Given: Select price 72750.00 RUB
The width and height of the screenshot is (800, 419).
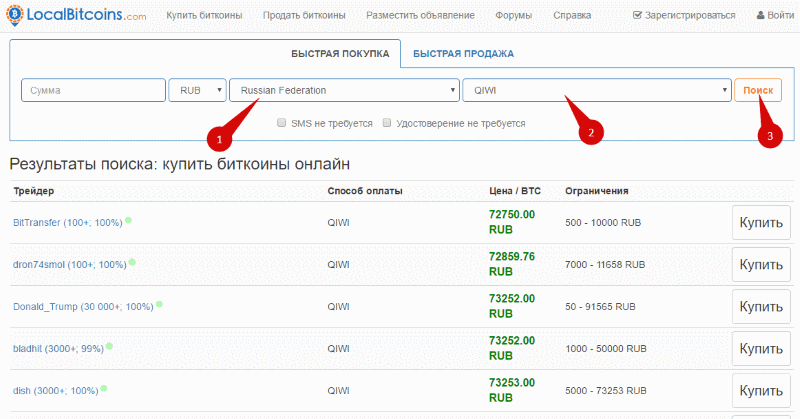Looking at the screenshot, I should point(512,222).
